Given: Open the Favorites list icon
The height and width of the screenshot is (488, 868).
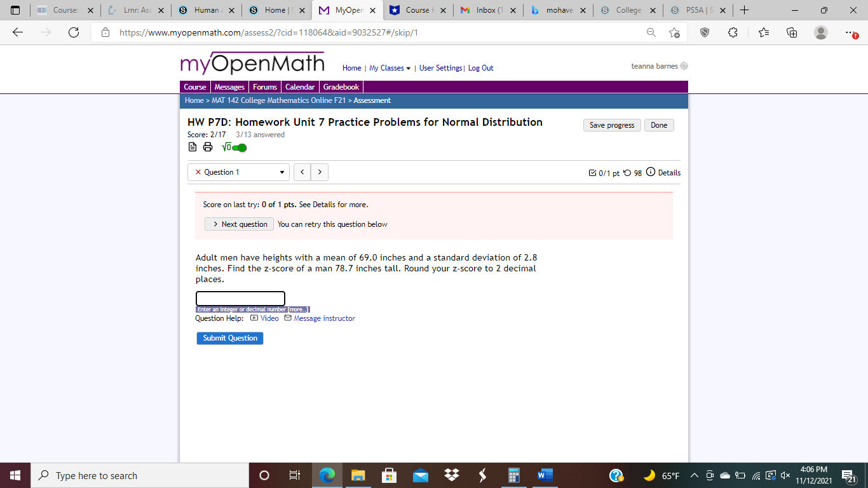Looking at the screenshot, I should click(x=763, y=32).
